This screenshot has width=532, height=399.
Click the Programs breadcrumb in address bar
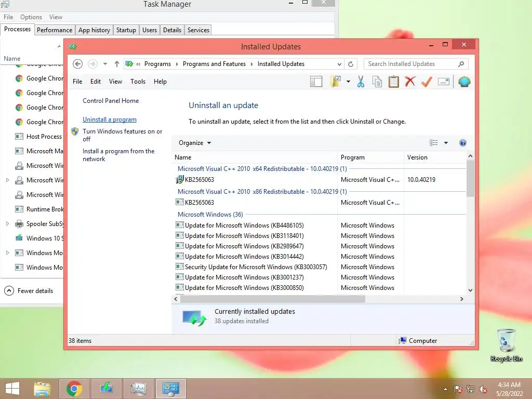click(x=157, y=64)
